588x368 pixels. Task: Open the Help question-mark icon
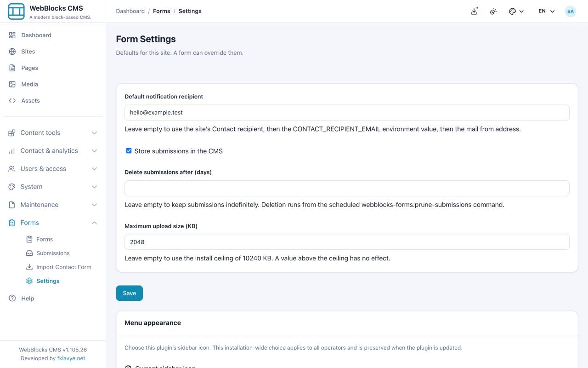pos(12,298)
